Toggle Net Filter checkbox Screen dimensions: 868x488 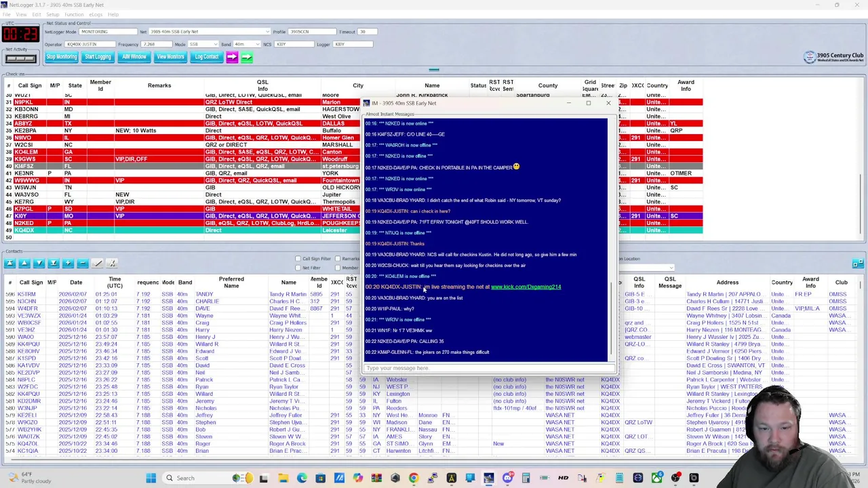pos(298,268)
